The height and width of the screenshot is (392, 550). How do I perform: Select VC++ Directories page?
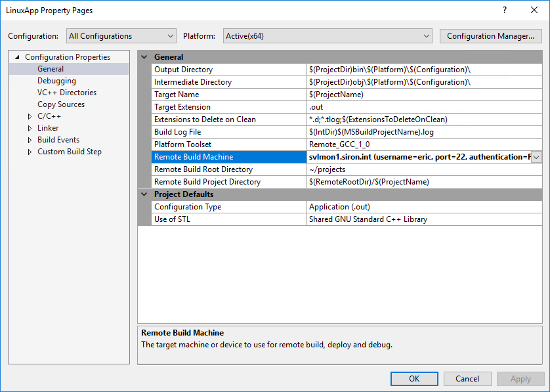coord(66,93)
